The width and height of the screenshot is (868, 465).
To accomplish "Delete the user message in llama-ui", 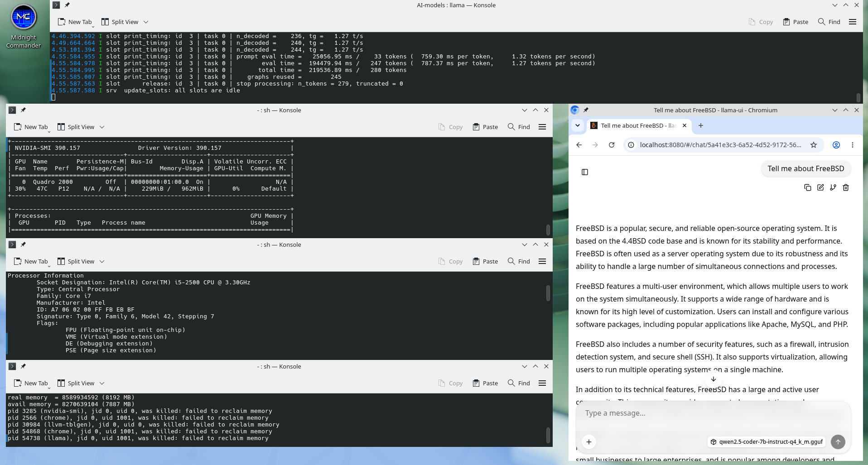I will 846,187.
